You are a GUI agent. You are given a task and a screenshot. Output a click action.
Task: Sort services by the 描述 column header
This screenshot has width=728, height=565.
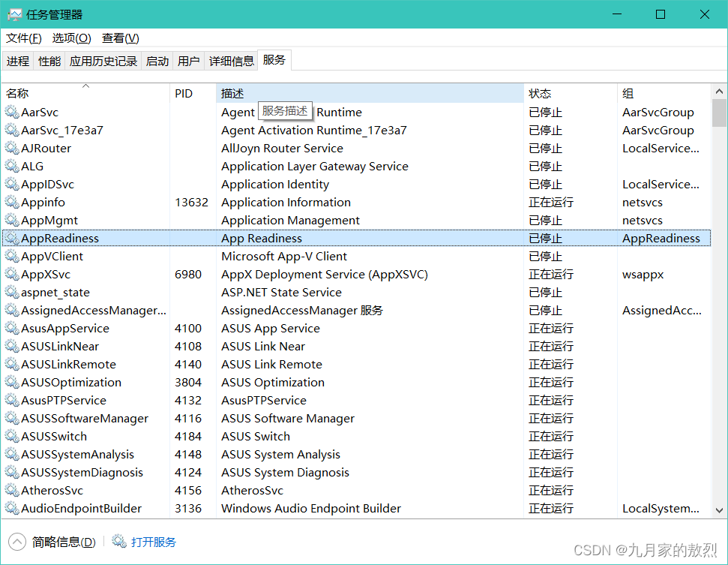(x=370, y=93)
